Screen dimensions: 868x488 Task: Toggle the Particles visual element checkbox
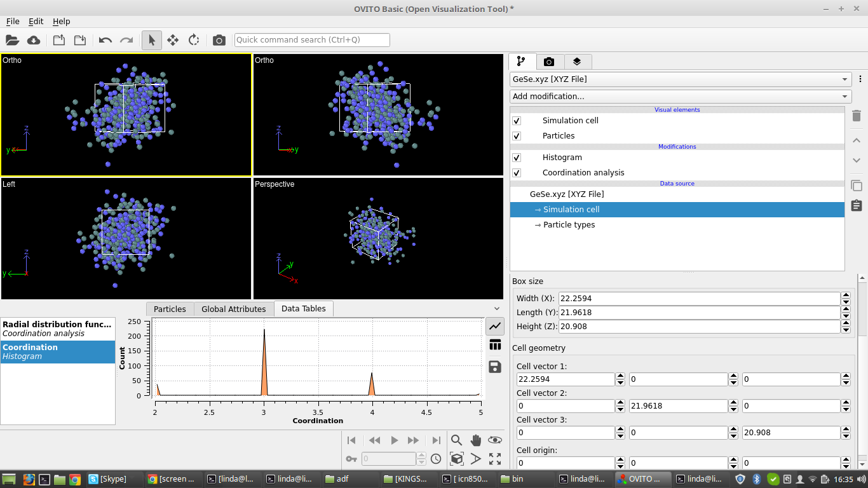click(x=517, y=136)
